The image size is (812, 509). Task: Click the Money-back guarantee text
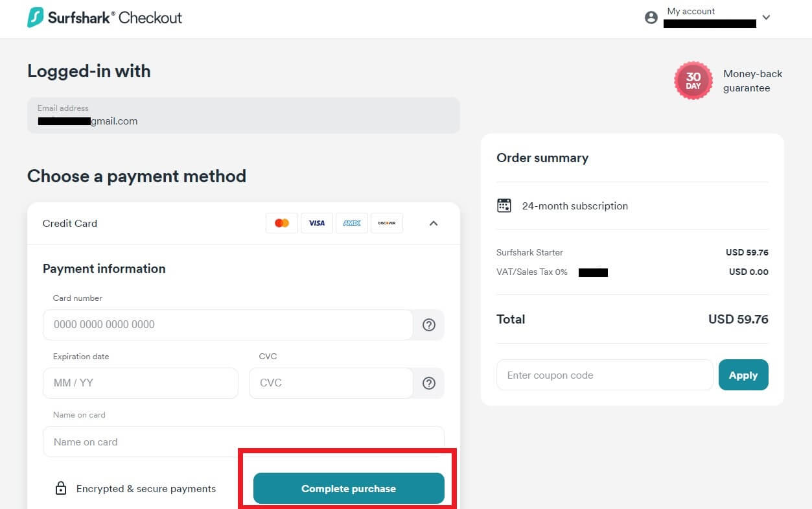click(x=752, y=81)
